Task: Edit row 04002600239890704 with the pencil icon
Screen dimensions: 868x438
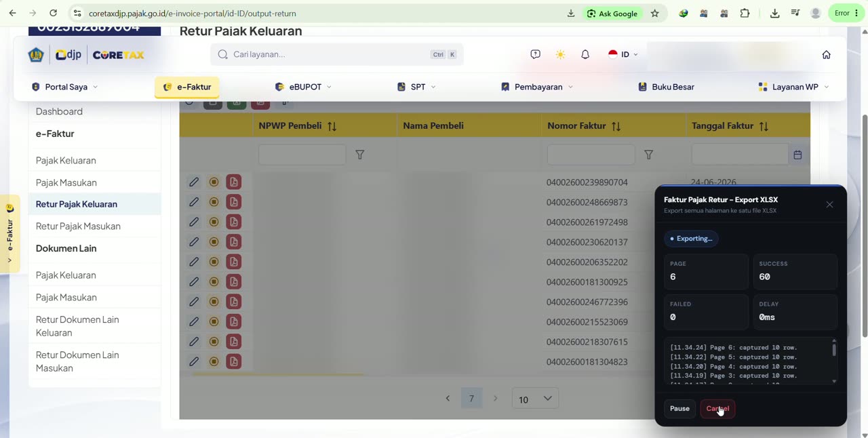Action: (x=194, y=182)
